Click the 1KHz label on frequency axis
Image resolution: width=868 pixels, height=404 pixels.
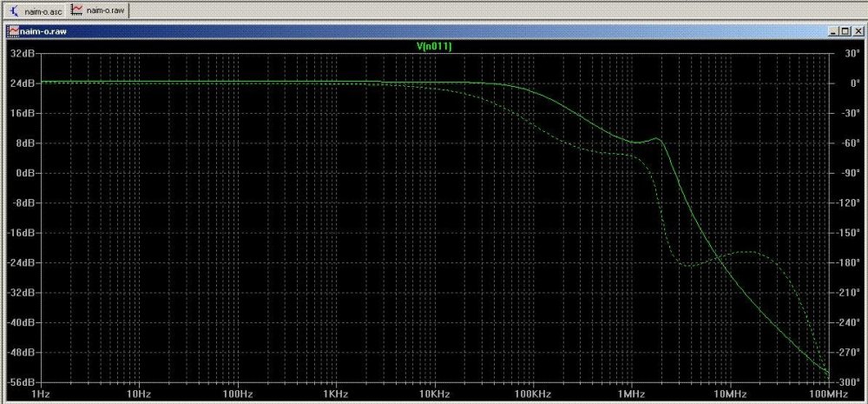pos(334,394)
